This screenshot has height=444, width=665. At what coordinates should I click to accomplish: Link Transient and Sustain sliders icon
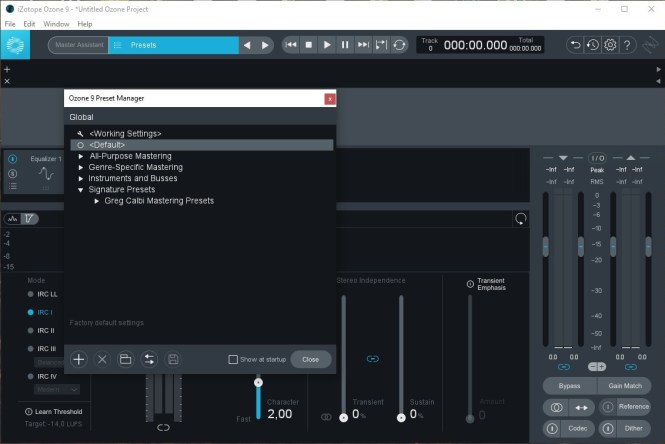pyautogui.click(x=373, y=359)
